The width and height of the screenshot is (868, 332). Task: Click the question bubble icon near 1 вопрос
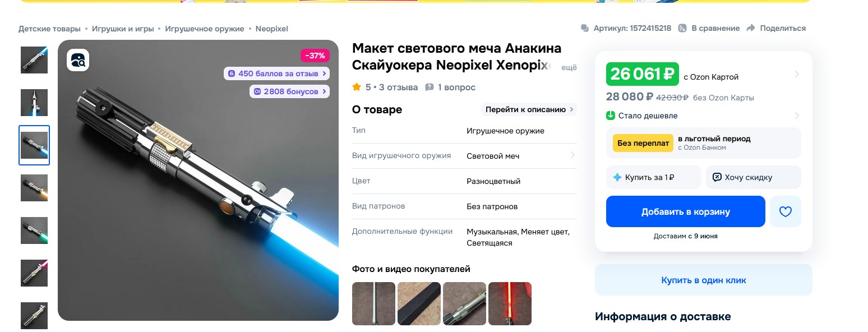click(430, 87)
